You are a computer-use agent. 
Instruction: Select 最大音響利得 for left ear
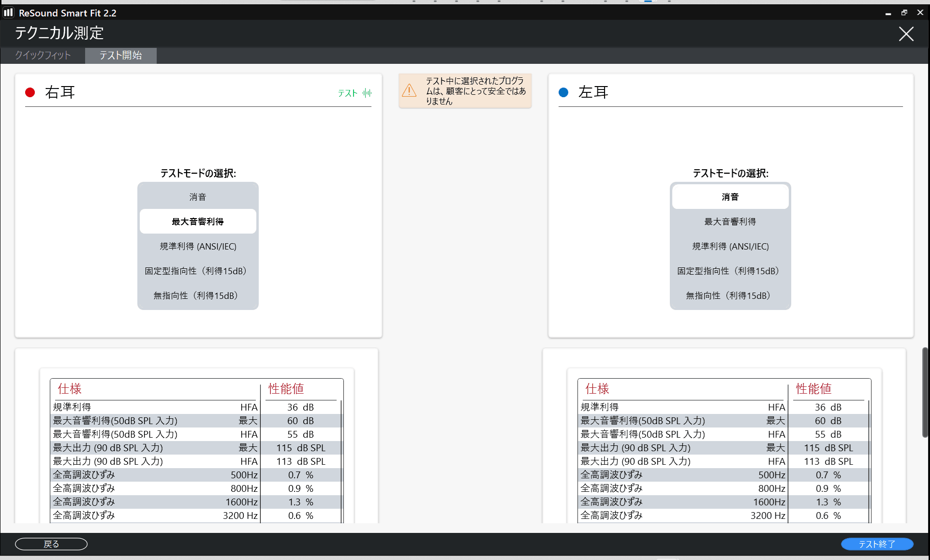click(x=730, y=221)
